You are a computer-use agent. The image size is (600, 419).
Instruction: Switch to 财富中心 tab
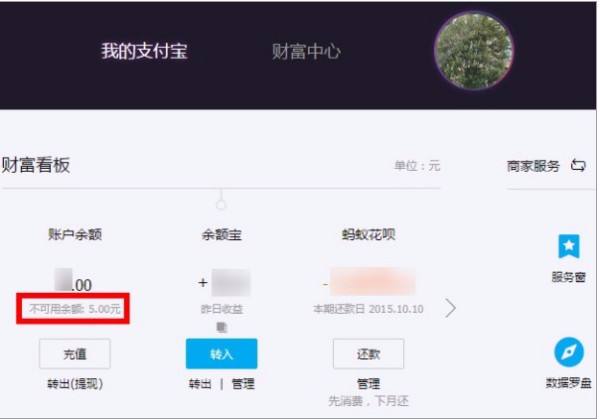tap(306, 51)
